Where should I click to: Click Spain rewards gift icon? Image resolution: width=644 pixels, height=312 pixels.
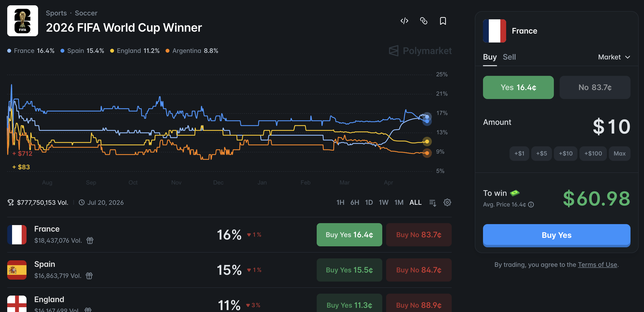(89, 276)
